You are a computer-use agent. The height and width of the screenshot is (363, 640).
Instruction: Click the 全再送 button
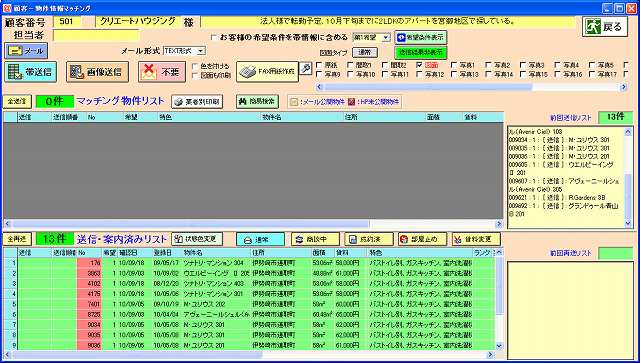click(x=17, y=239)
